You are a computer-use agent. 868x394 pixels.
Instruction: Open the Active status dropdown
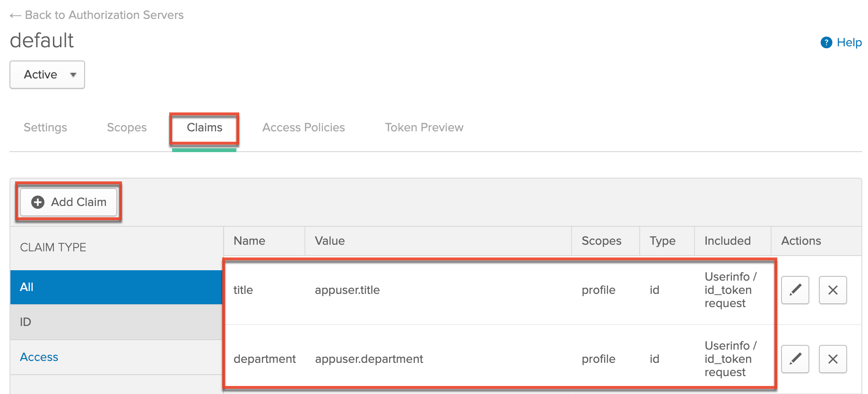47,75
